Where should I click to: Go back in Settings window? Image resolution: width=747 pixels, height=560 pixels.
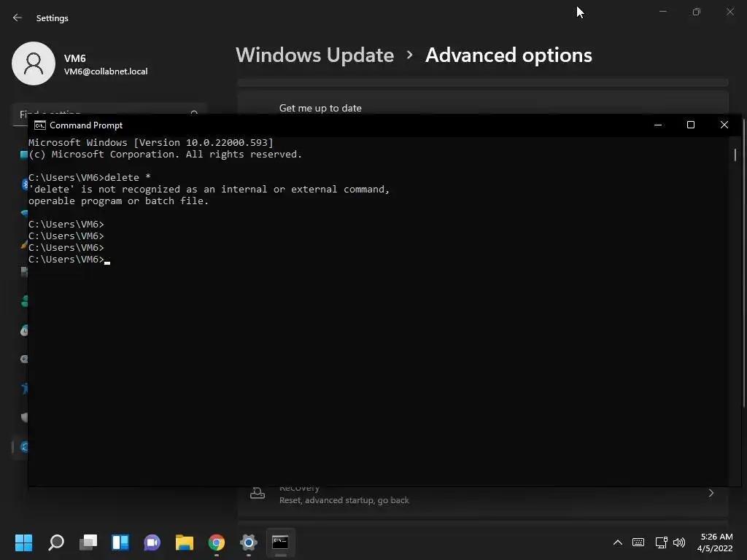coord(18,17)
